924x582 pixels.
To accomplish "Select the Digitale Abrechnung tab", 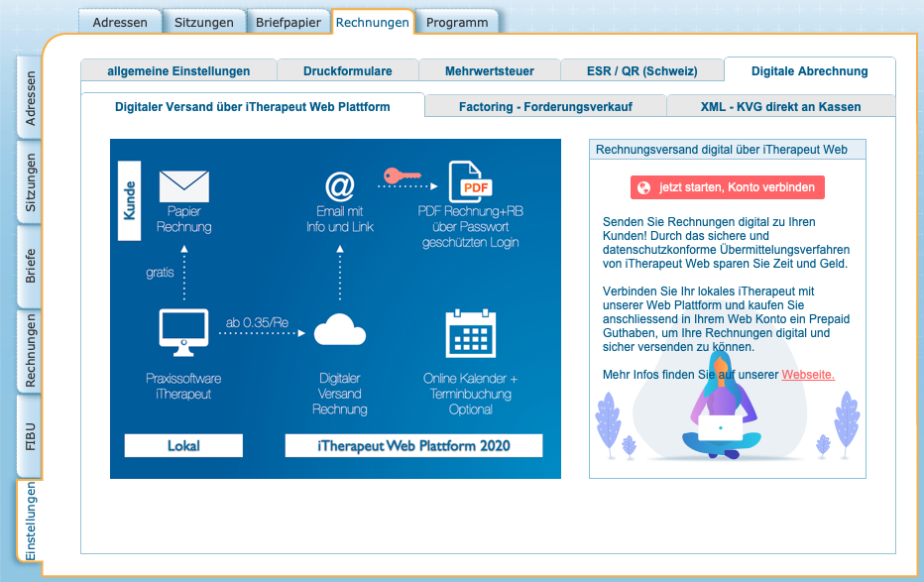I will coord(810,70).
